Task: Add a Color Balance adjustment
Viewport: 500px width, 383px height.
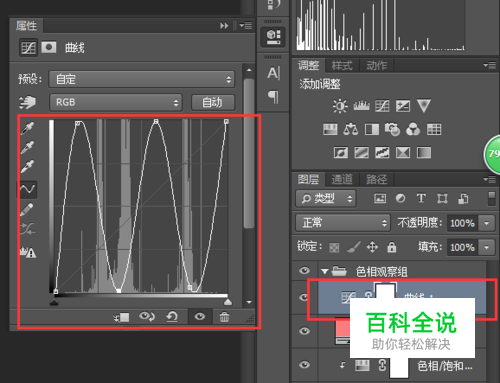Action: 351,129
